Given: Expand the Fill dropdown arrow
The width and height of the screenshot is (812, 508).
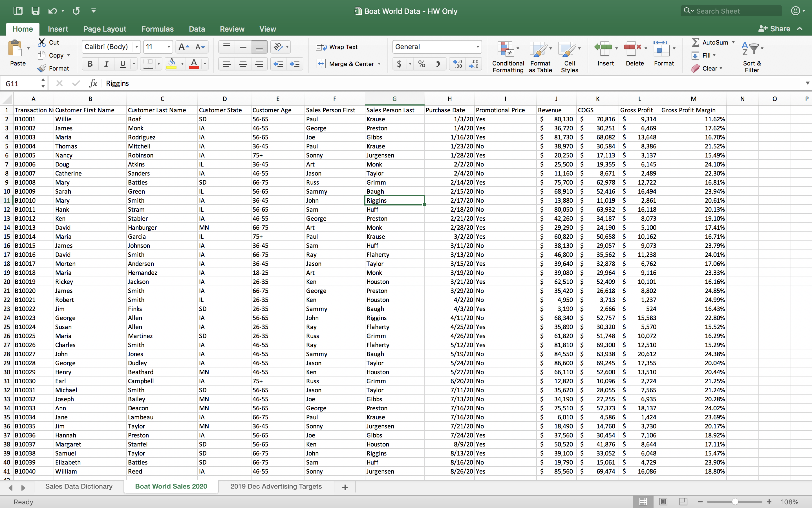Looking at the screenshot, I should click(714, 55).
